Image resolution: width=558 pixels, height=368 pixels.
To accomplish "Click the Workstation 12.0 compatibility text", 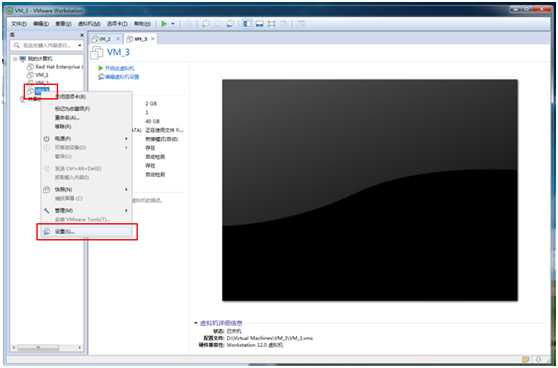I will click(255, 345).
